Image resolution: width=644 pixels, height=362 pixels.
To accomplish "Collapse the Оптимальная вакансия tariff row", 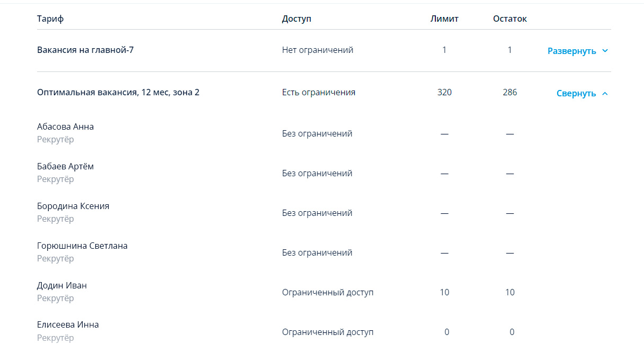I will pyautogui.click(x=576, y=93).
